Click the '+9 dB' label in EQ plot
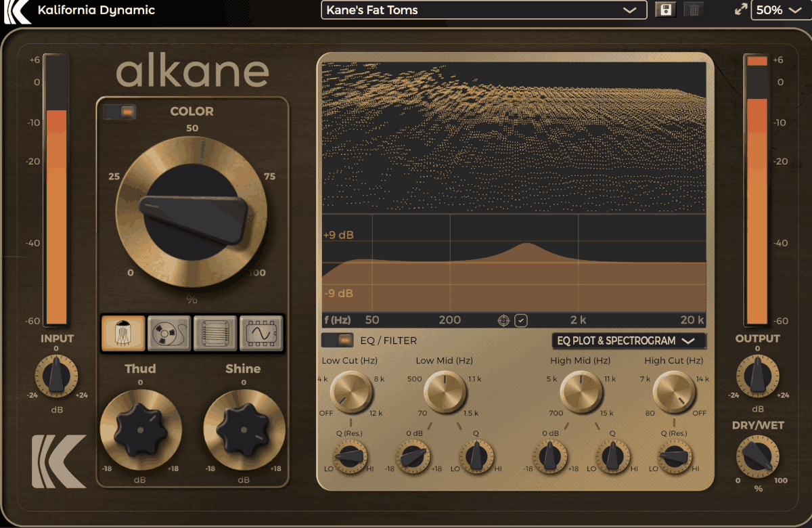Screen dimensions: 812x528 (338, 236)
